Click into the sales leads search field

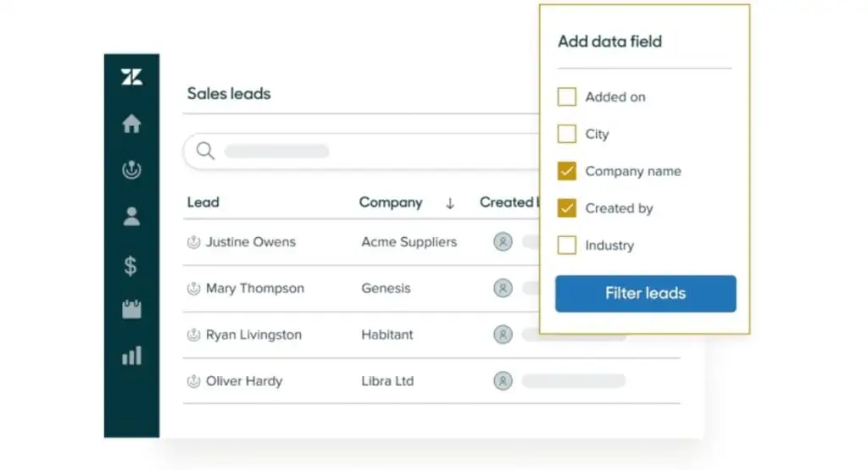click(x=364, y=152)
